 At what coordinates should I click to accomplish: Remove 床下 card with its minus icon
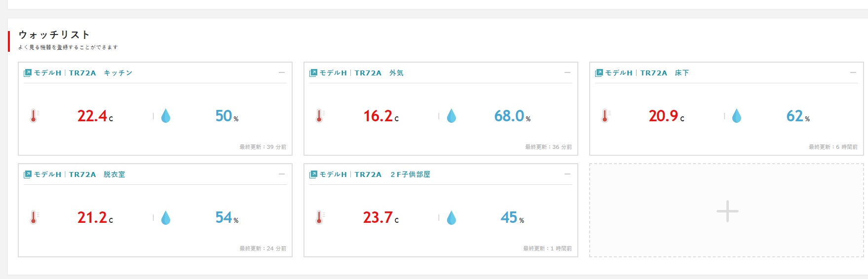click(853, 72)
